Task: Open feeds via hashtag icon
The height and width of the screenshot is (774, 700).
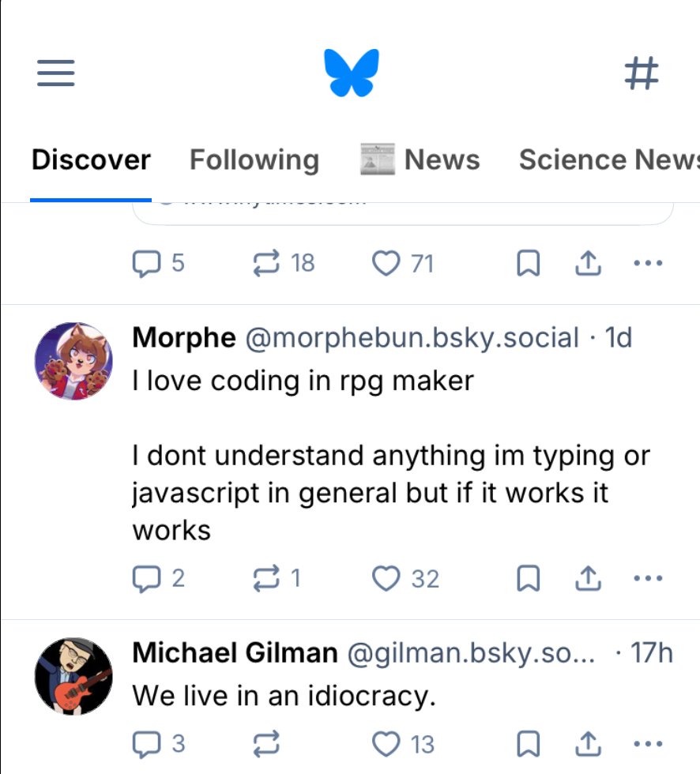Action: tap(641, 73)
